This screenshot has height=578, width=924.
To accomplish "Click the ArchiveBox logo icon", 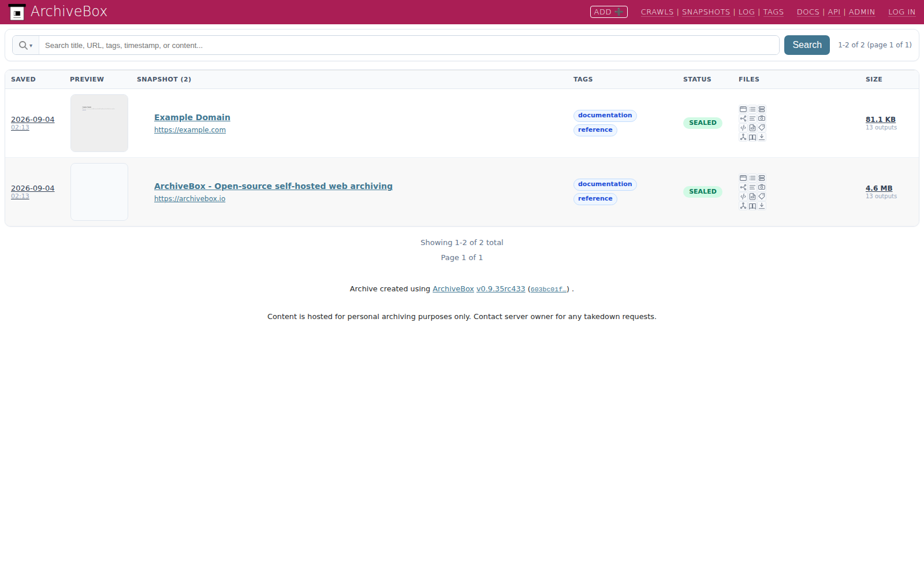I will tap(17, 12).
